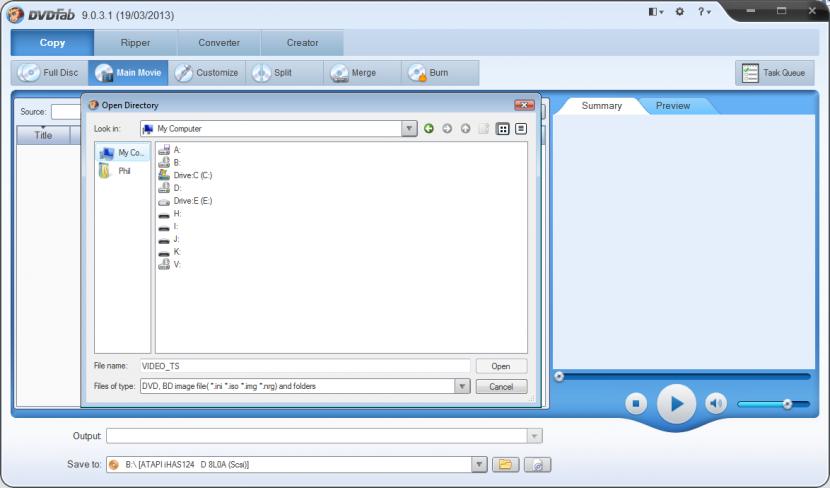Viewport: 830px width, 488px height.
Task: Switch to the Copy tab
Action: [x=52, y=43]
